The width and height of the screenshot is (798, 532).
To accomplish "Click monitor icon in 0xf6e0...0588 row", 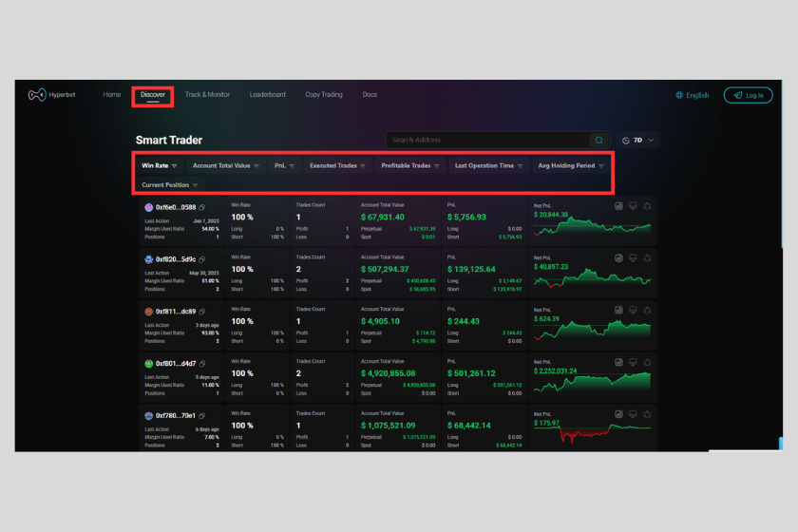I will (633, 206).
